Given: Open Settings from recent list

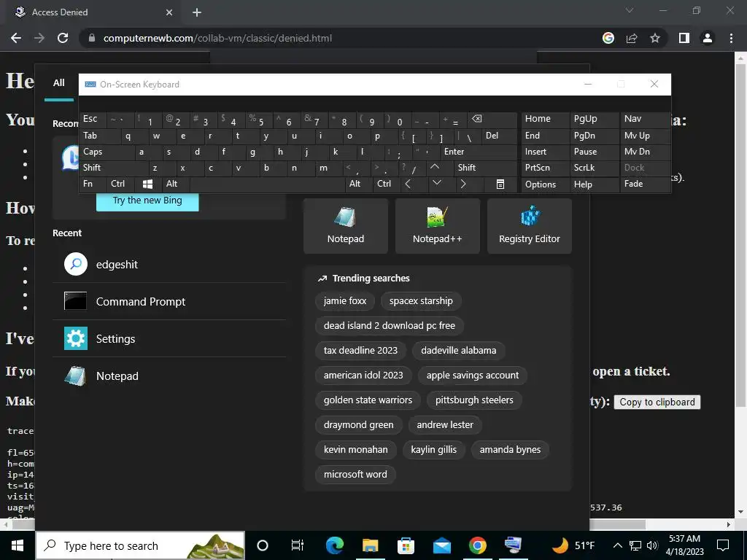Looking at the screenshot, I should pos(169,338).
